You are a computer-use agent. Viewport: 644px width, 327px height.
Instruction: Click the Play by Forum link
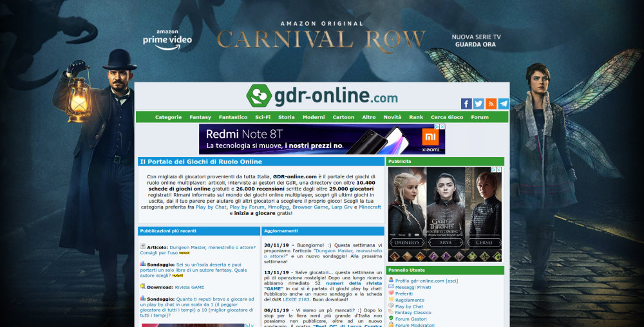coord(247,207)
